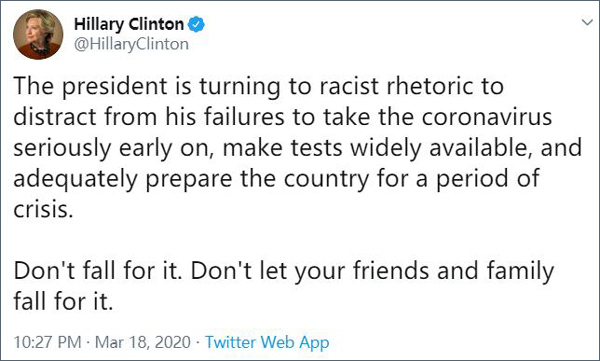Click the blue verified badge icon
Screen dimensions: 600x361
point(196,25)
